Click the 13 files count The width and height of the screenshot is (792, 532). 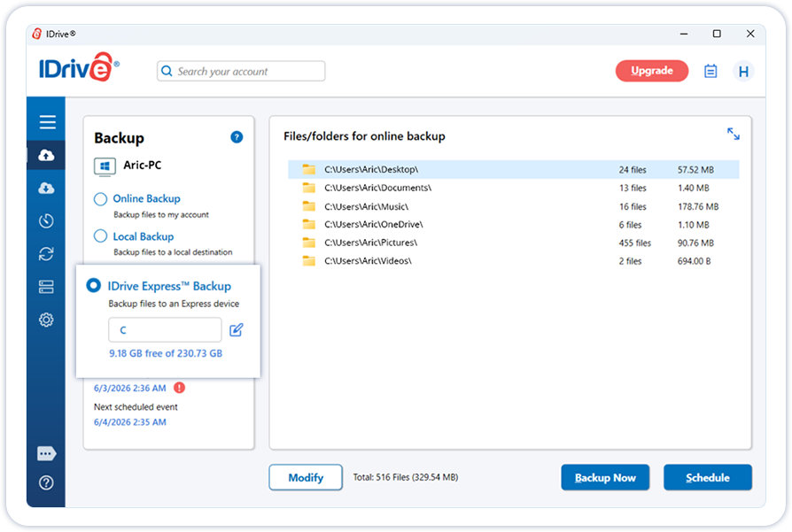point(633,188)
